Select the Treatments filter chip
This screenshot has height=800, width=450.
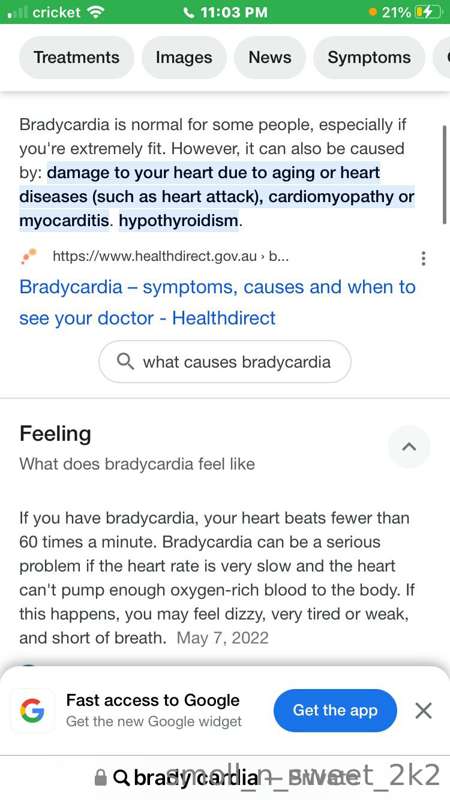point(77,58)
